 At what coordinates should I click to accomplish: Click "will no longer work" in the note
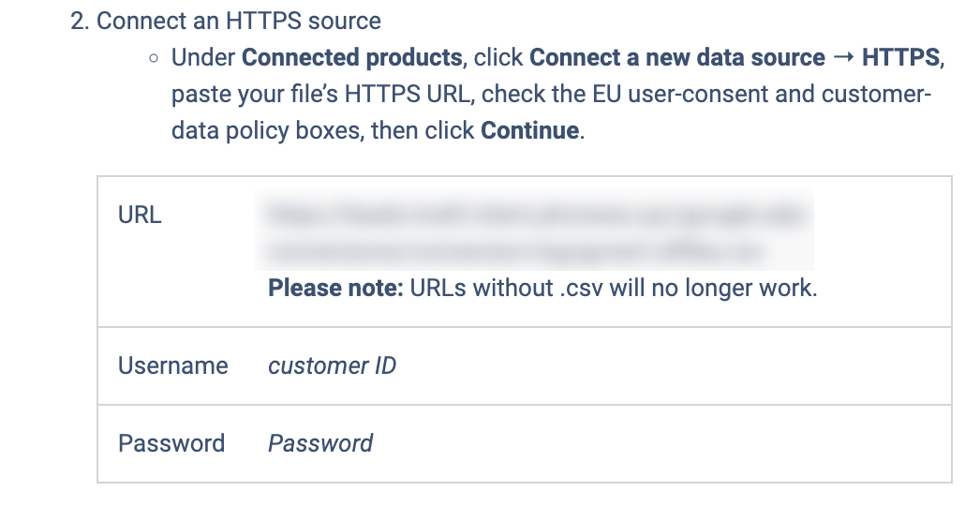[713, 289]
